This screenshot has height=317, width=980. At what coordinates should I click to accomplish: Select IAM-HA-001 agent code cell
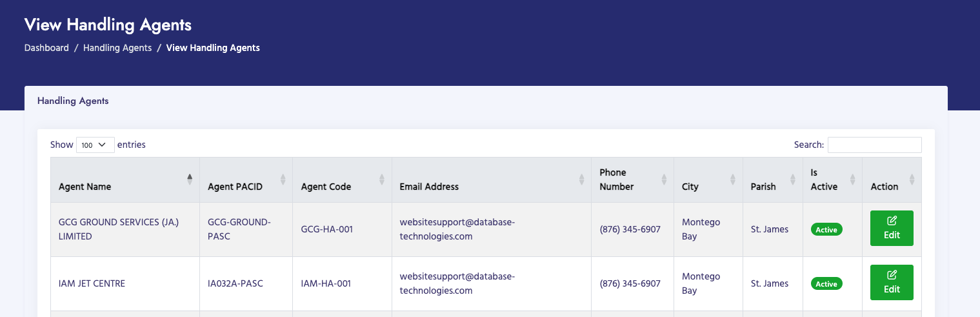coord(326,283)
